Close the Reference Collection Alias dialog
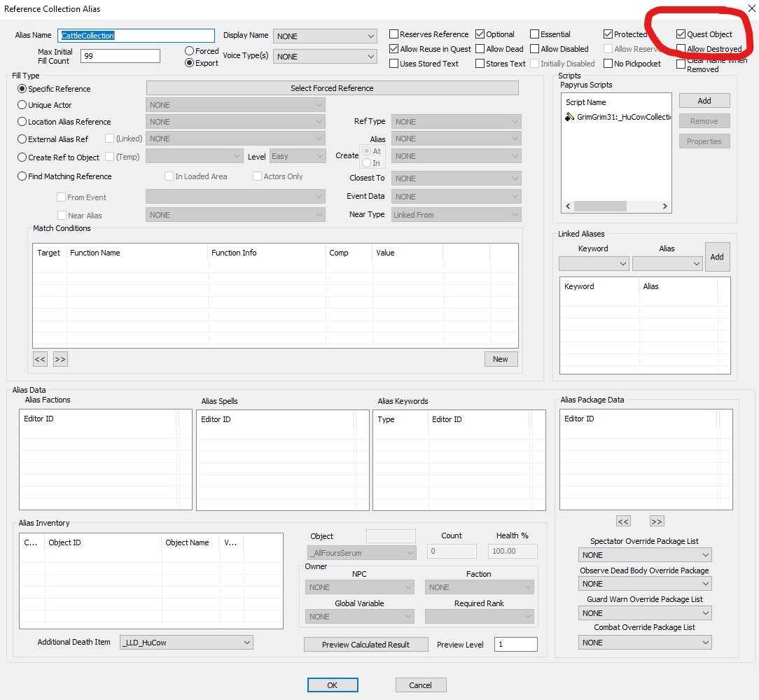 pyautogui.click(x=752, y=8)
